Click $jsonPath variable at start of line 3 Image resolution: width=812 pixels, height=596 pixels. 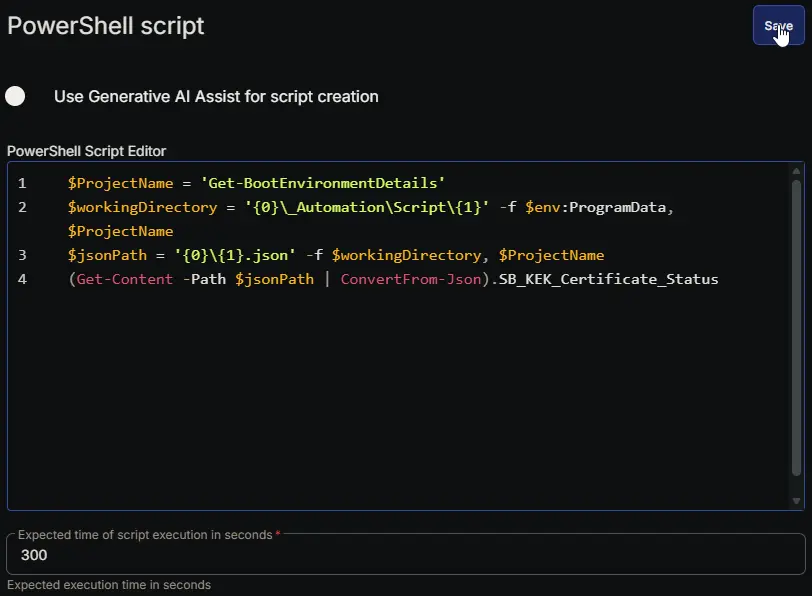107,255
